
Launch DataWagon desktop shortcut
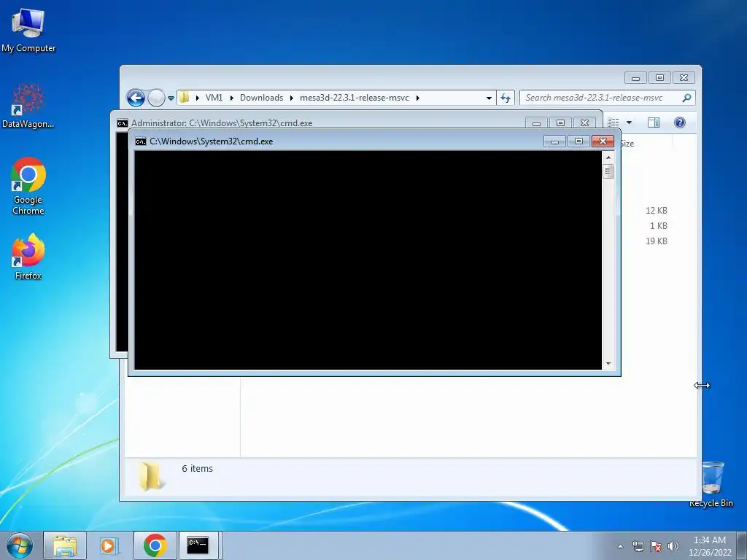(28, 106)
